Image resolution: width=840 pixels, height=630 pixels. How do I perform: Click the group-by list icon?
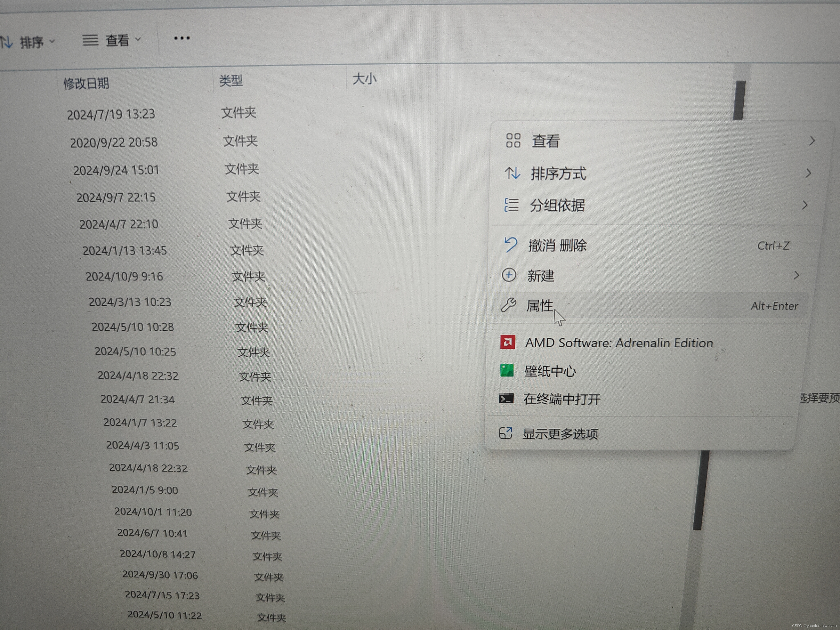click(511, 205)
